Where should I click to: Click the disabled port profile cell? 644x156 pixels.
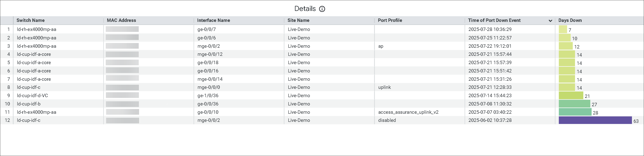pos(387,120)
